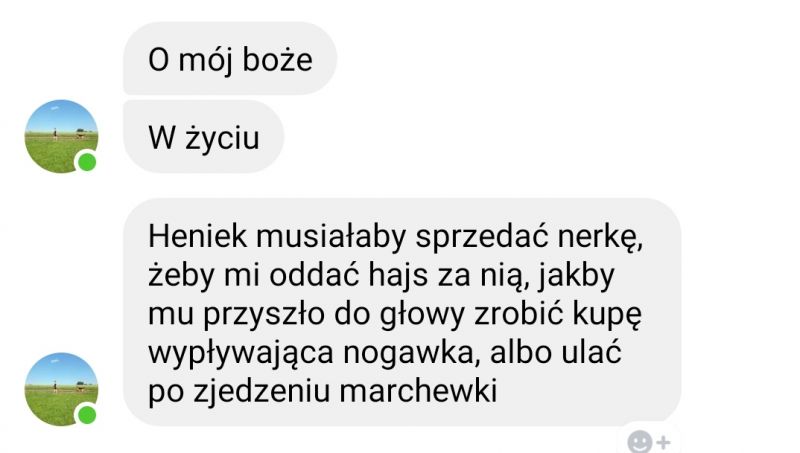
Task: Select the 'W życiu' message bubble
Action: (204, 137)
